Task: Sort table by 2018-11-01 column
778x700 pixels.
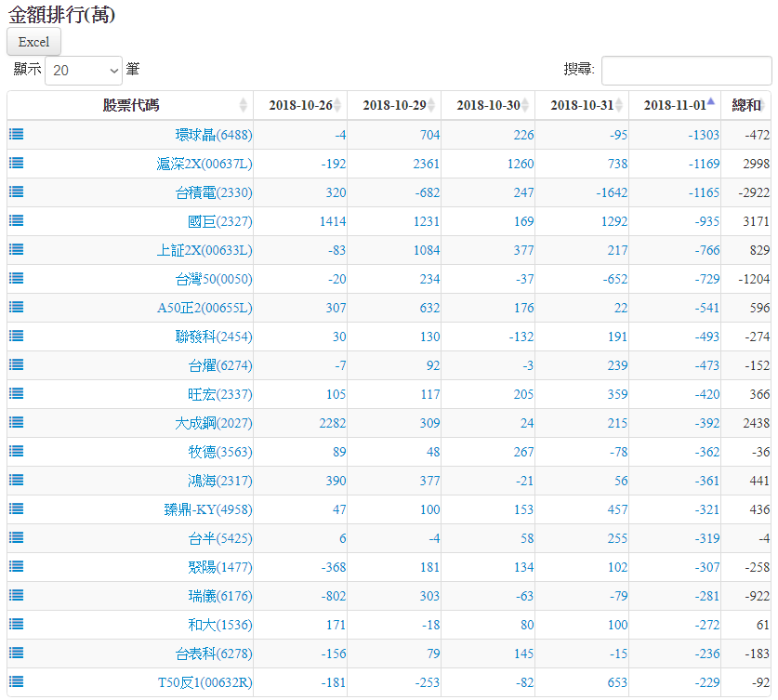Action: coord(675,105)
